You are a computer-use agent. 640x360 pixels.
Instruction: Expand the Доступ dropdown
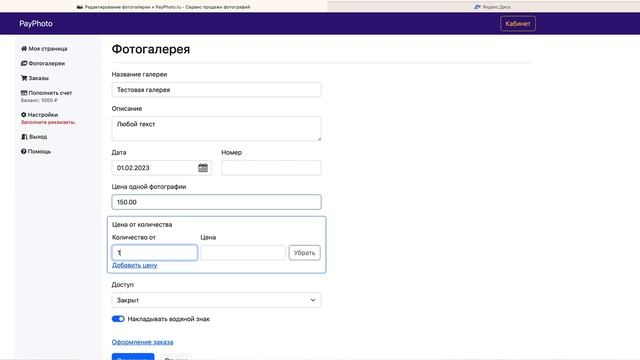216,300
